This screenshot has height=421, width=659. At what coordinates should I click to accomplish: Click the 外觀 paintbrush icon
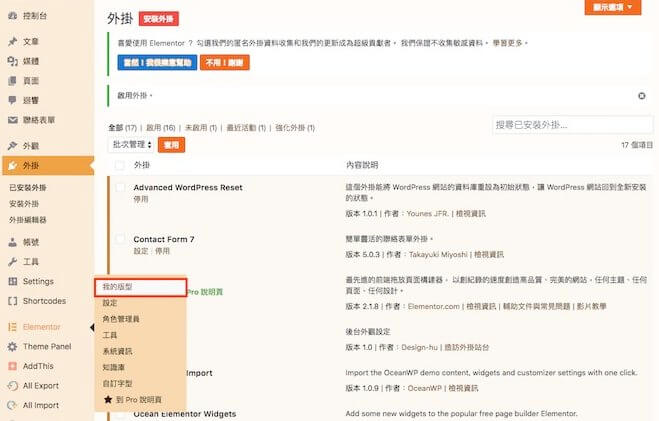(x=11, y=146)
